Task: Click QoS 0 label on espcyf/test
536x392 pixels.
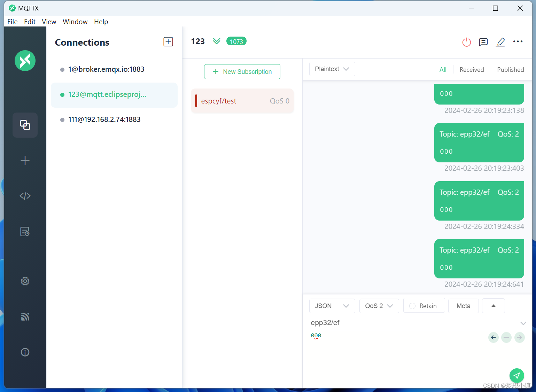Action: point(280,101)
